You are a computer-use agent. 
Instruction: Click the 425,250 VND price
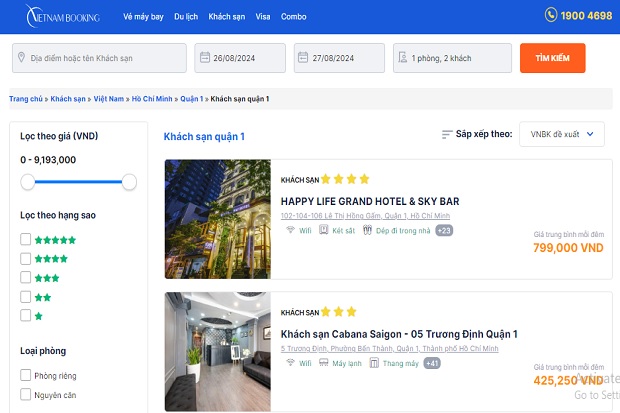click(x=568, y=381)
